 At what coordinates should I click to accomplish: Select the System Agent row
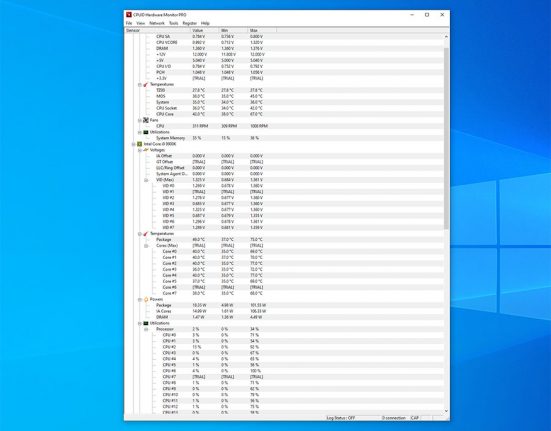pos(285,174)
